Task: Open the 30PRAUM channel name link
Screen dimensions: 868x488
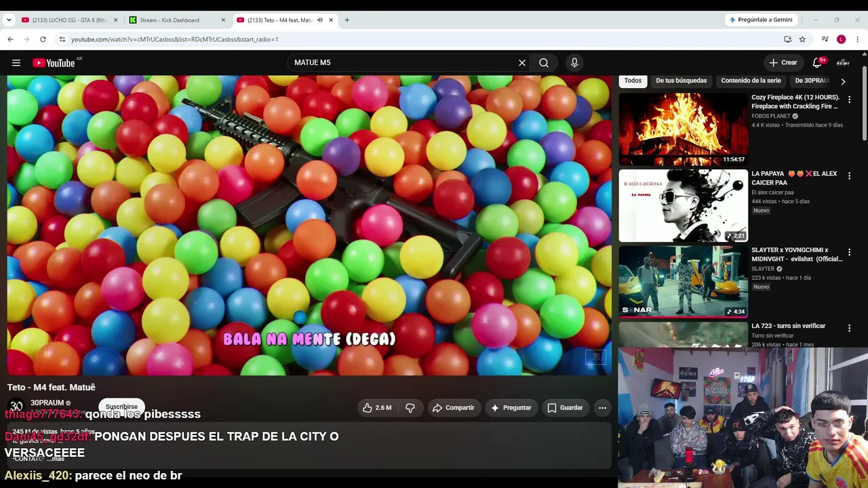Action: coord(47,403)
